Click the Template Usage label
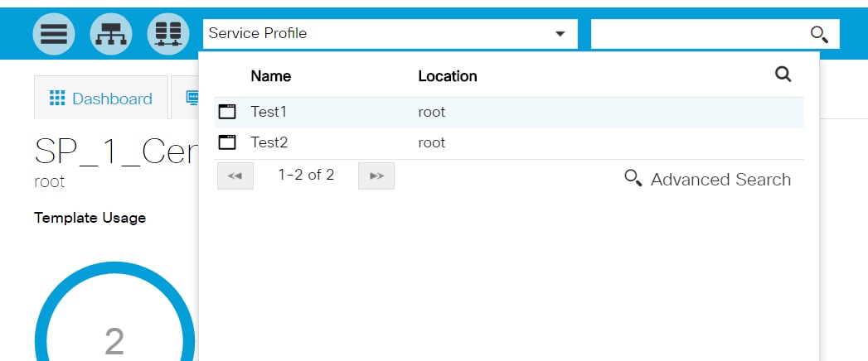Viewport: 868px width, 361px height. coord(90,218)
